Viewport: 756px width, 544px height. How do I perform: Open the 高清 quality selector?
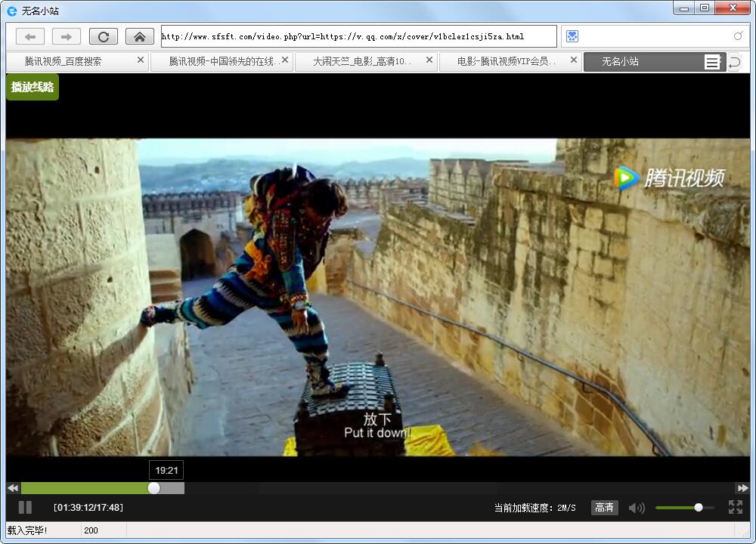click(x=604, y=508)
